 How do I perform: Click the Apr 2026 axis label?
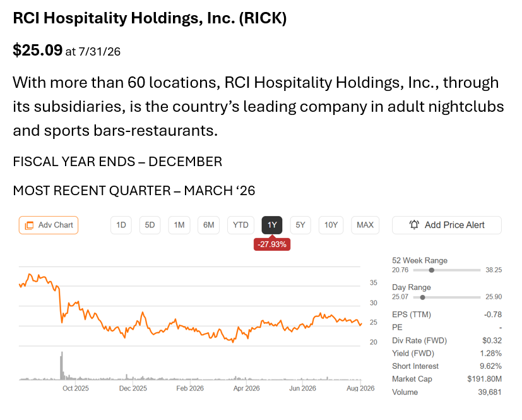(x=246, y=388)
